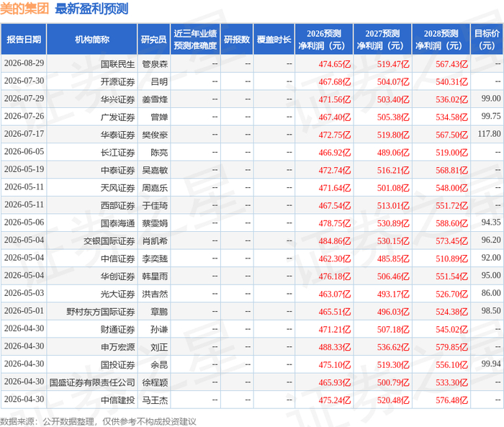Click institution 长江证券
Screen dimensions: 504x427
click(117, 153)
